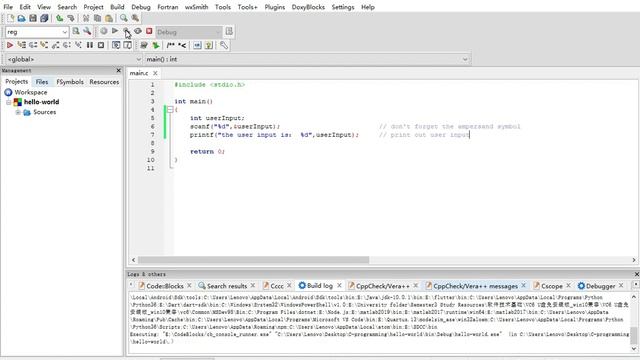Image resolution: width=640 pixels, height=360 pixels.
Task: Toggle code fold at line 4
Action: pyautogui.click(x=170, y=109)
